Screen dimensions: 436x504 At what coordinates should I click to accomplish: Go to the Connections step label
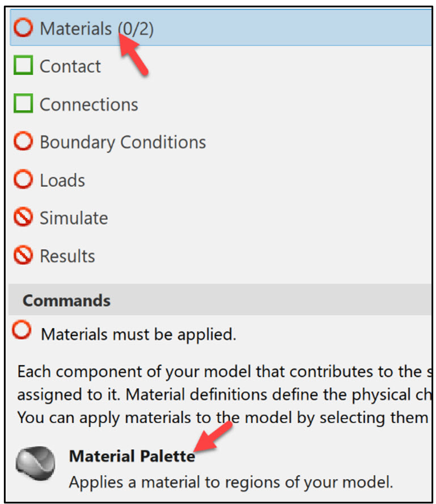tap(88, 104)
